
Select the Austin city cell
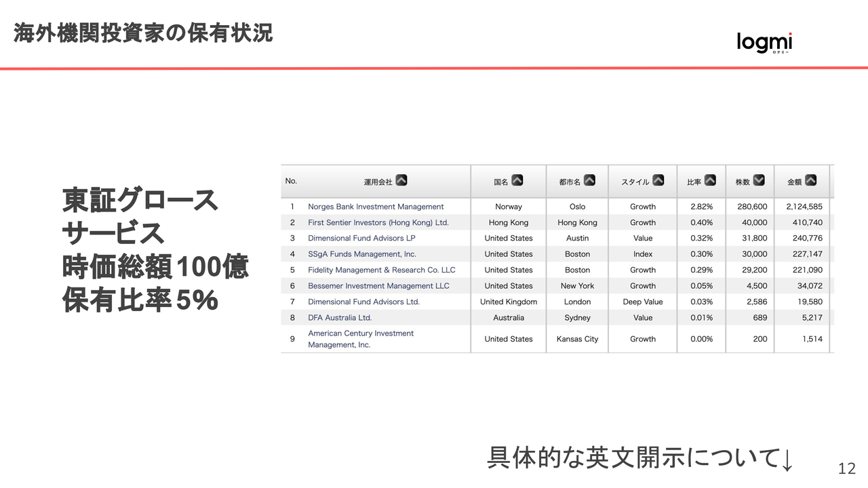pos(577,238)
